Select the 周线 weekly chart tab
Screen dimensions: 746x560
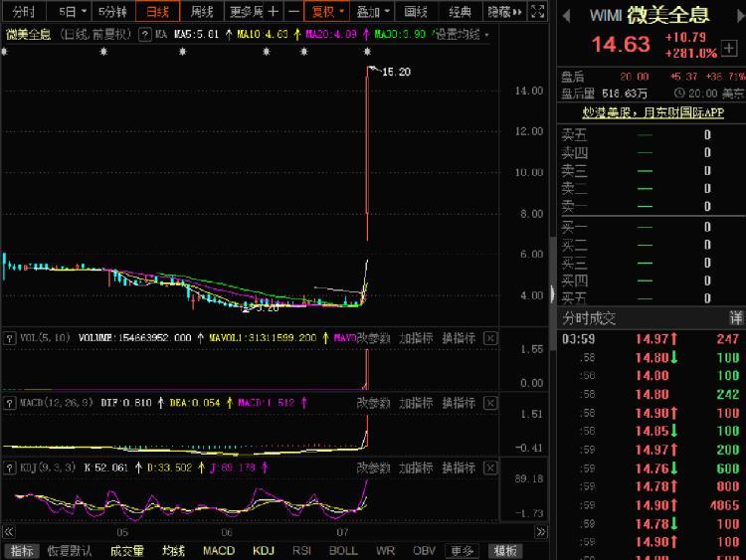pyautogui.click(x=202, y=11)
